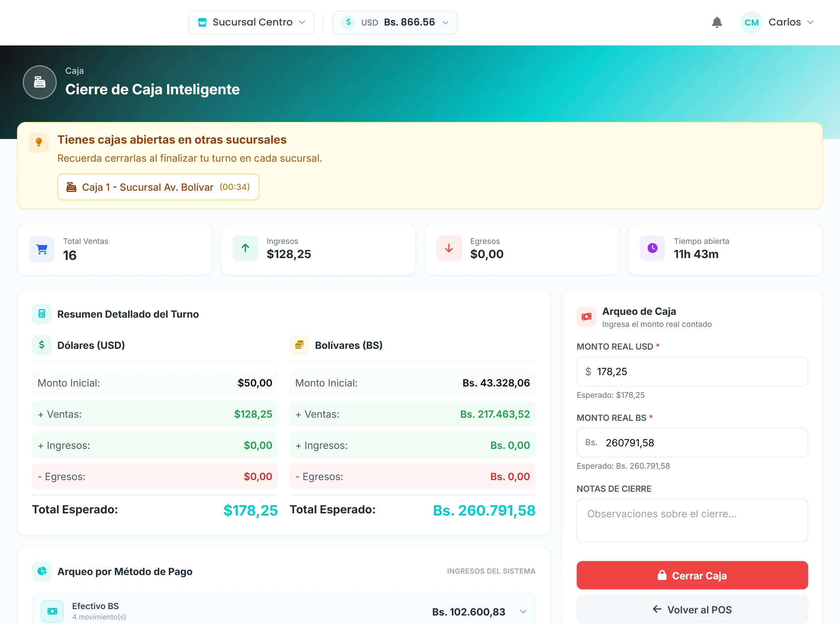840x624 pixels.
Task: Click the Total Esperado value Bs. 260.791,58
Action: point(484,510)
